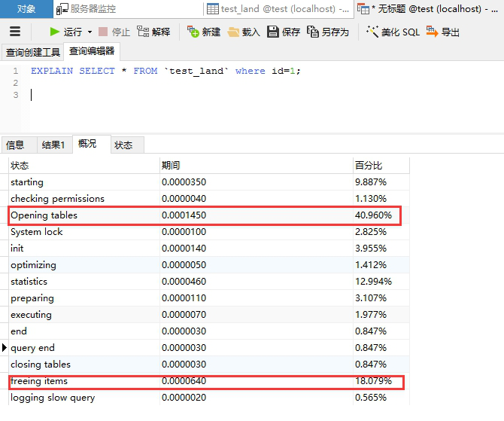Screen dimensions: 504x421
Task: Select the 'starting' status cell
Action: point(84,182)
